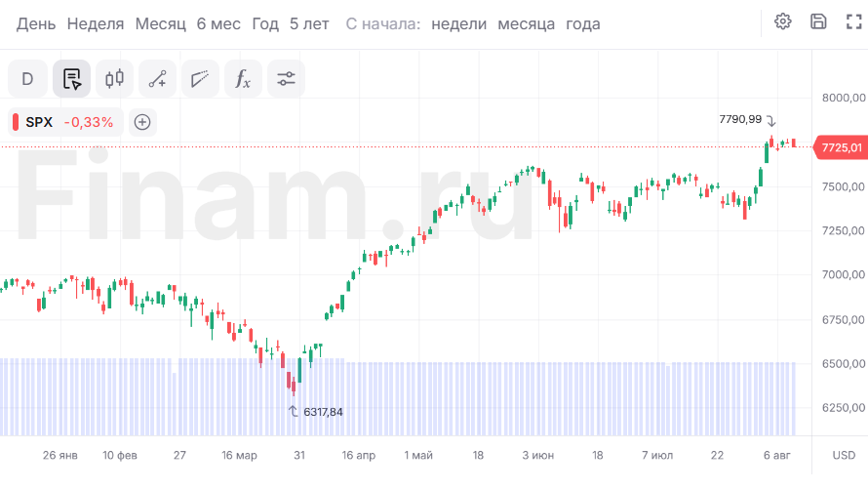Show data since start of месяца
Screen dimensions: 868x489
(526, 23)
